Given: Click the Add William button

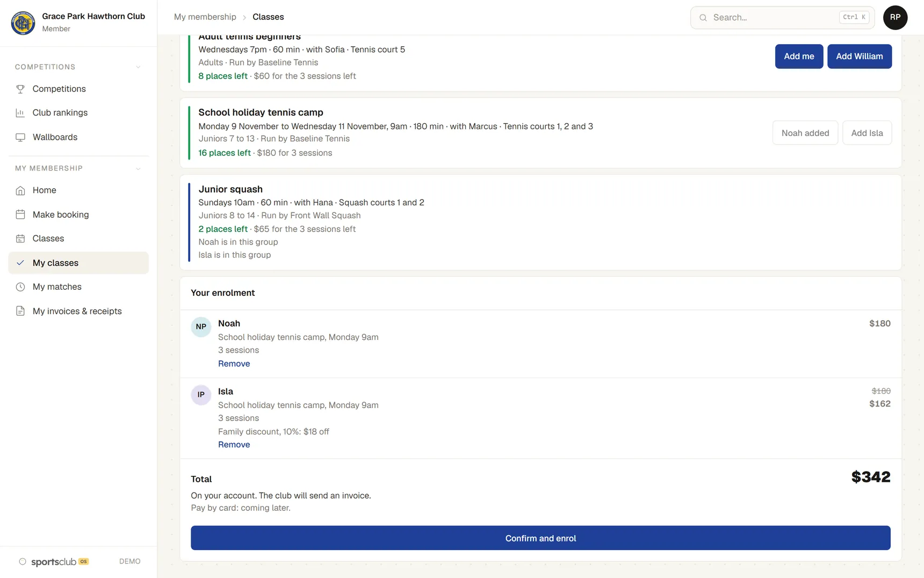Looking at the screenshot, I should [859, 56].
